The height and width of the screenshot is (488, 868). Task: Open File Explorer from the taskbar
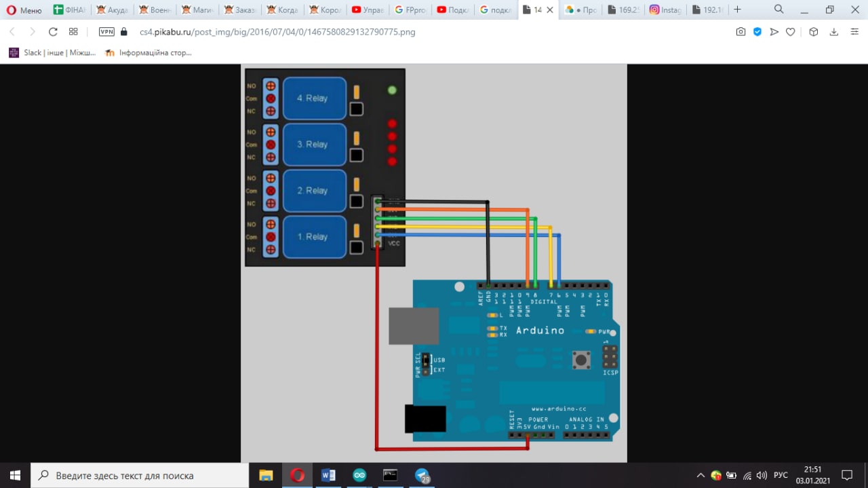click(266, 475)
